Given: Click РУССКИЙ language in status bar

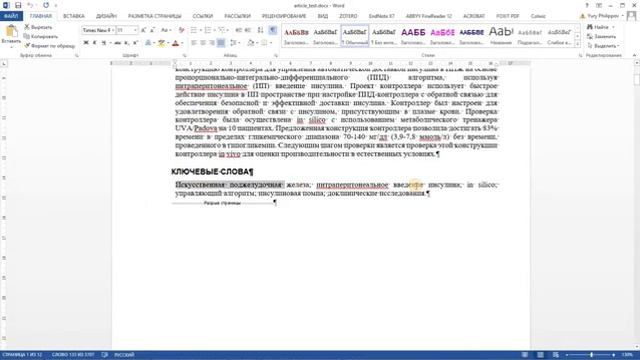Looking at the screenshot, I should pyautogui.click(x=124, y=355).
